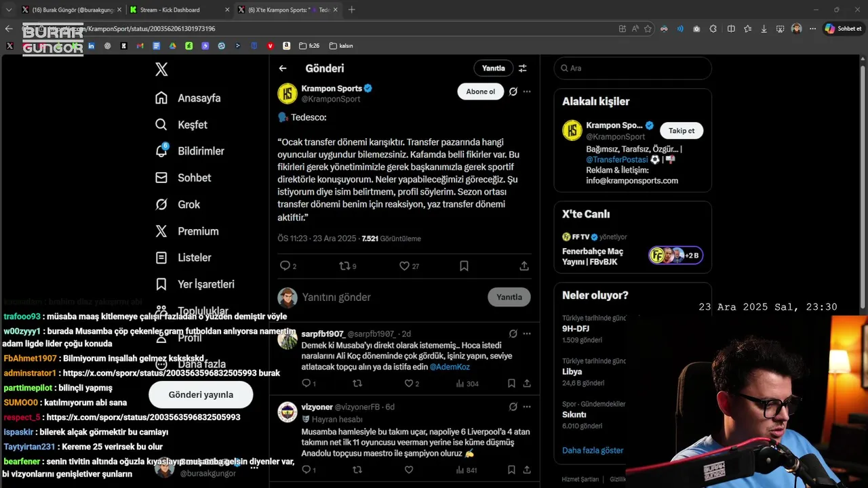Click the repost icon showing 9
This screenshot has width=868, height=488.
point(345,266)
